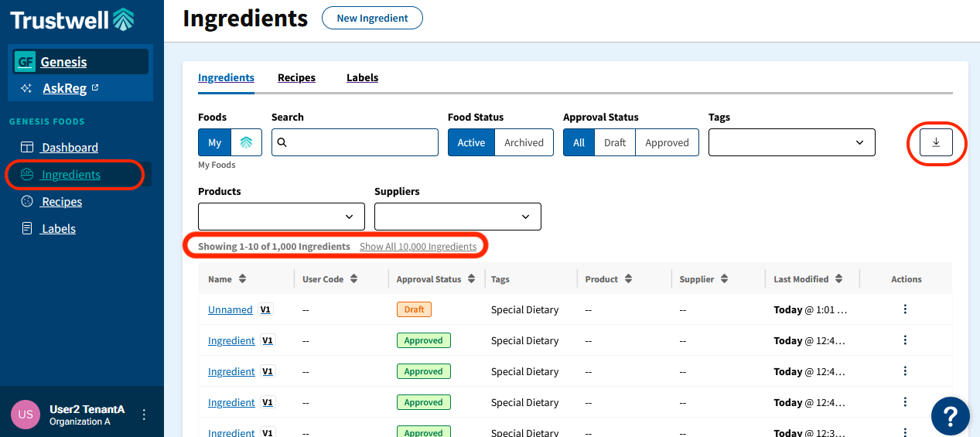The height and width of the screenshot is (437, 980).
Task: Expand the Tags dropdown
Action: [792, 142]
